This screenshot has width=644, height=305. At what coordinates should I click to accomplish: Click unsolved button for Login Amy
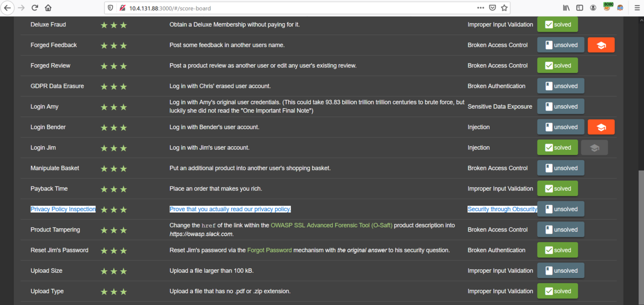pyautogui.click(x=561, y=107)
